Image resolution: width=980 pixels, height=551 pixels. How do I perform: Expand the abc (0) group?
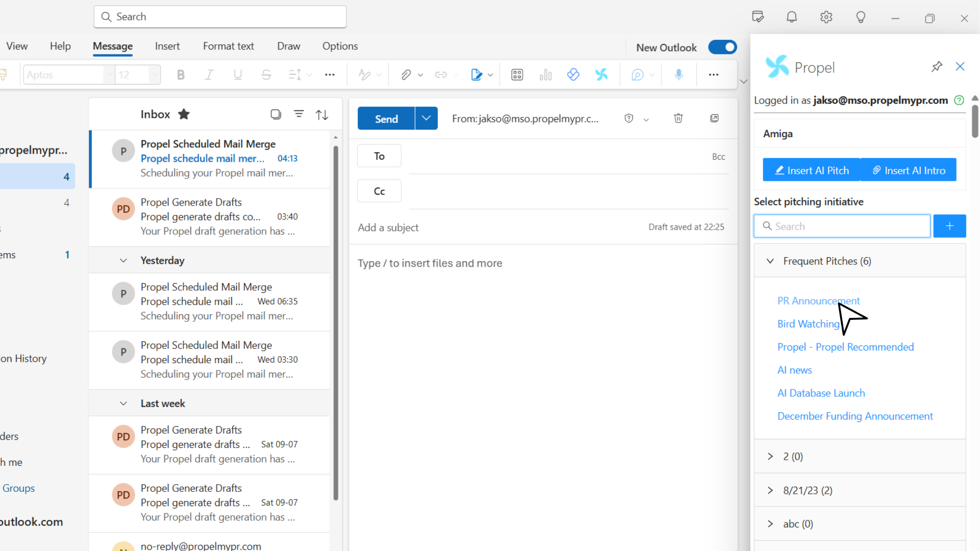[x=770, y=524]
